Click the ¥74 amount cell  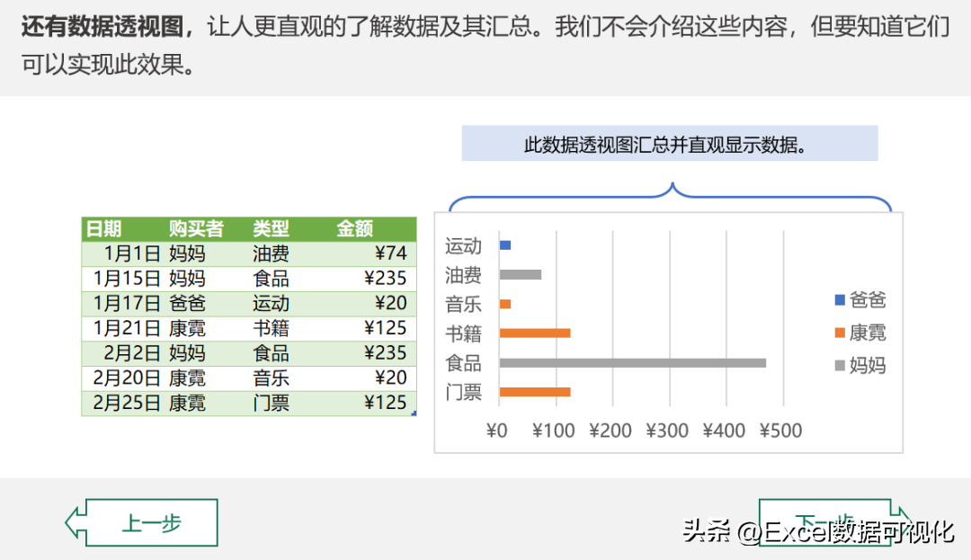coord(375,253)
